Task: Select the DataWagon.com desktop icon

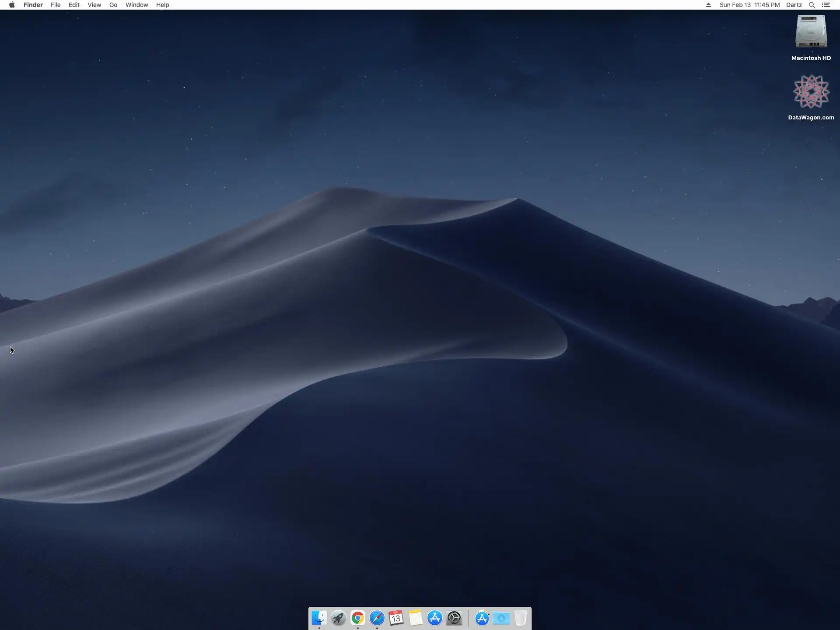Action: click(811, 92)
